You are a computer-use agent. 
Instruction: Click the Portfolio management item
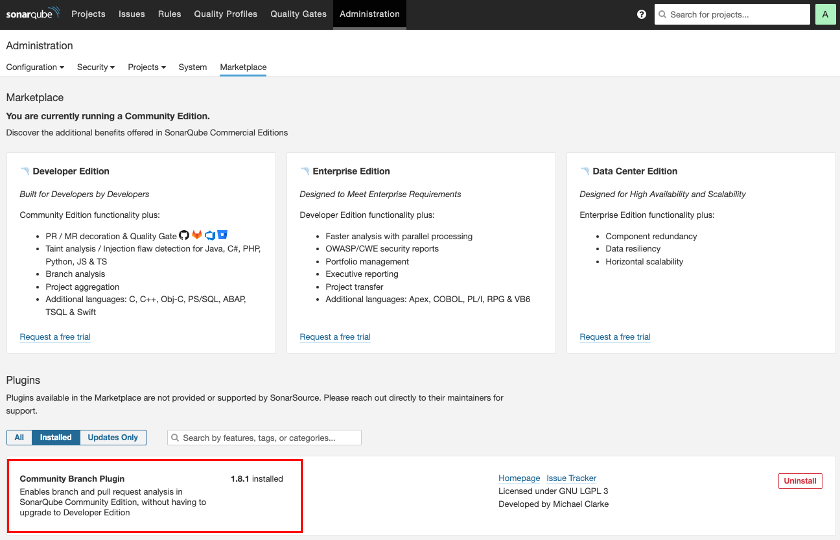pyautogui.click(x=367, y=261)
